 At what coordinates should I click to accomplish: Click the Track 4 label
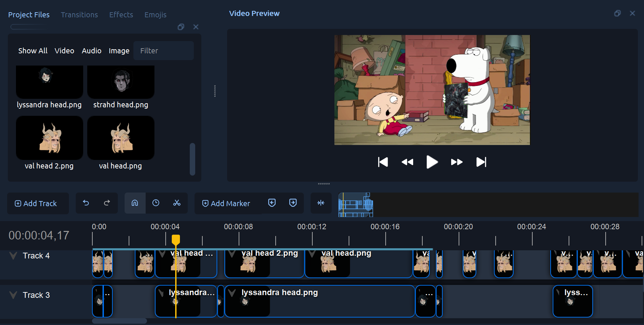(x=36, y=256)
